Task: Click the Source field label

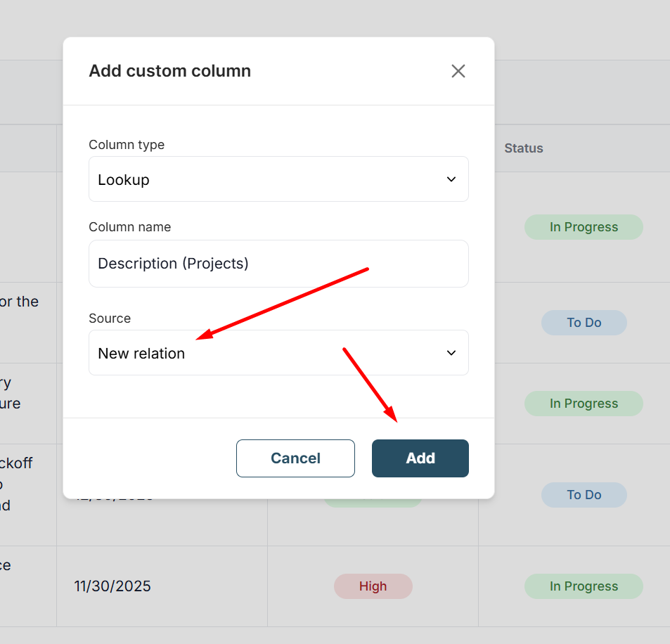Action: click(110, 318)
